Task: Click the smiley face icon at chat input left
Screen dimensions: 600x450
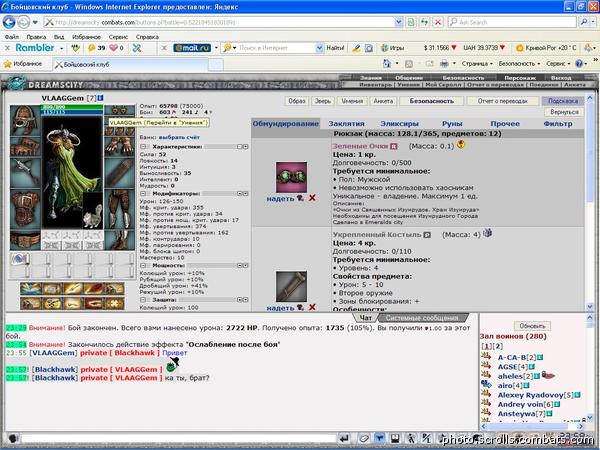Action: click(x=13, y=438)
